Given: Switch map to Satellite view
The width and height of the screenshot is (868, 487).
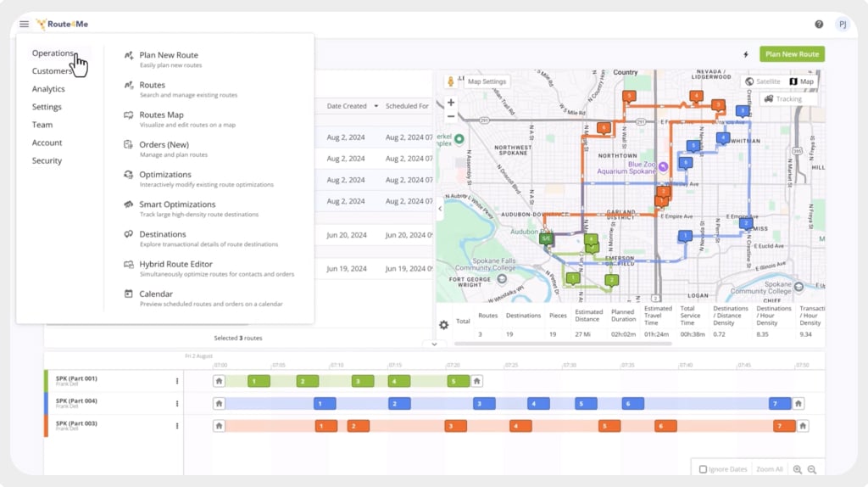Looking at the screenshot, I should click(763, 81).
